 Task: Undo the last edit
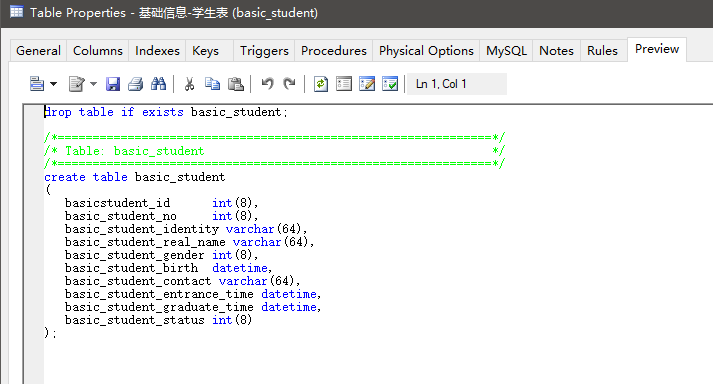pyautogui.click(x=267, y=84)
